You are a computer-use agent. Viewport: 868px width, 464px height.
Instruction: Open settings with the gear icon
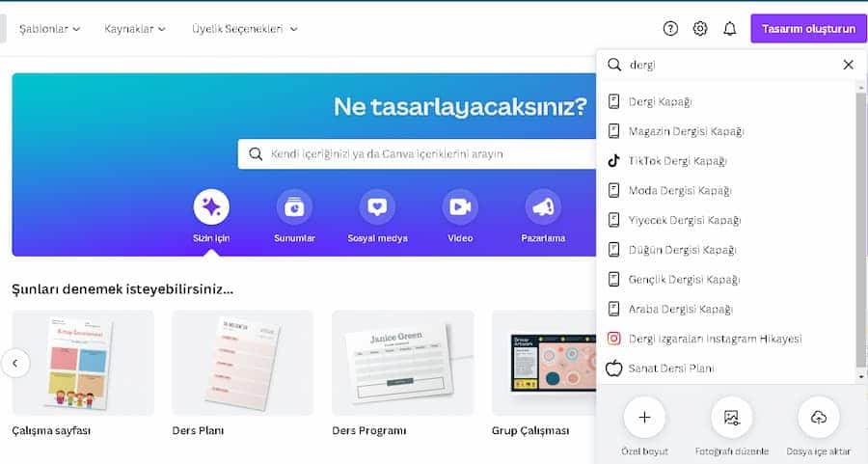pyautogui.click(x=700, y=29)
